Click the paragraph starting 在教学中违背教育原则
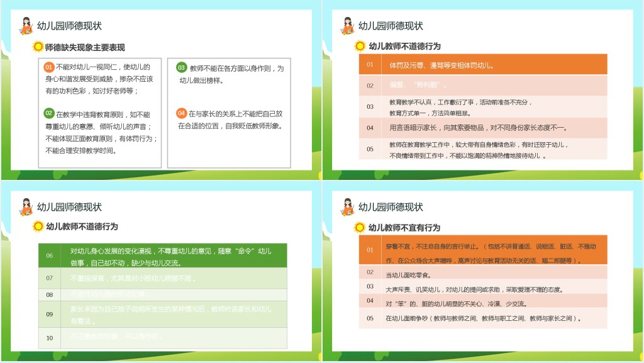The height and width of the screenshot is (363, 644). click(101, 132)
